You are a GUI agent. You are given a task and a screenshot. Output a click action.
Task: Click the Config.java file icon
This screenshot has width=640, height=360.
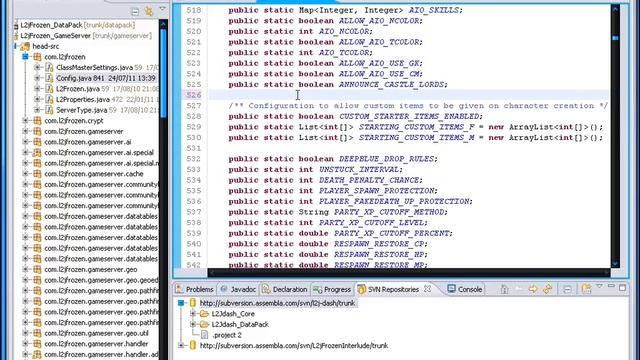coord(49,78)
